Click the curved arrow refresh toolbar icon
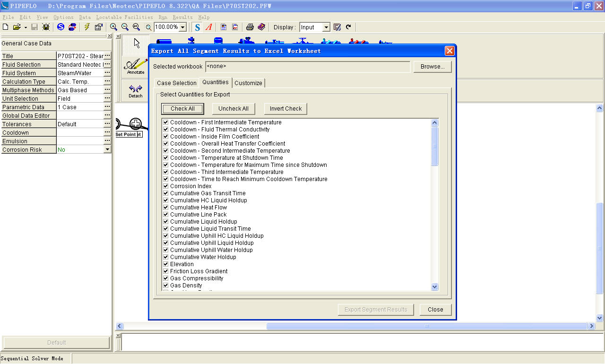 [348, 27]
